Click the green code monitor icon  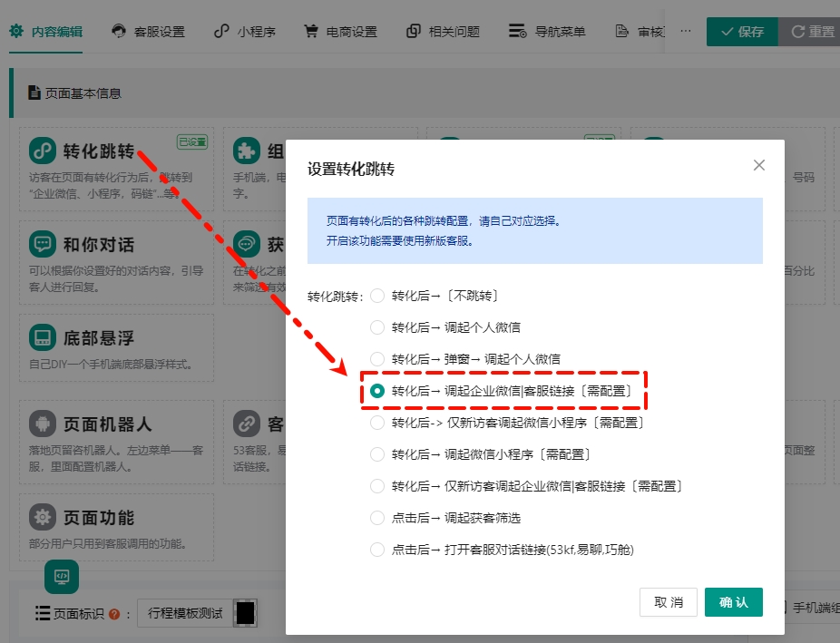click(x=62, y=577)
